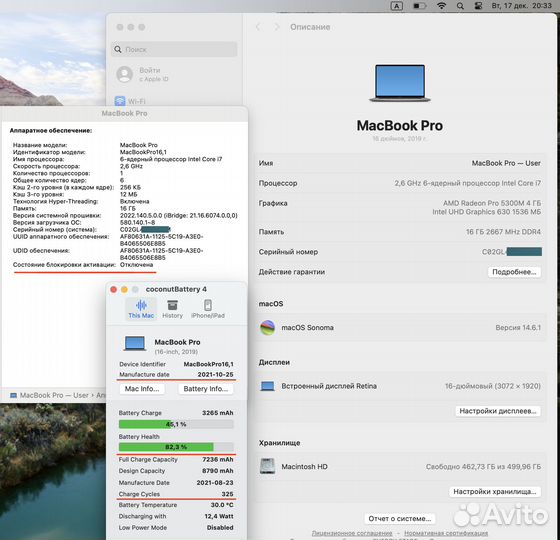This screenshot has width=560, height=540.
Task: Click Charge Cycles value 325
Action: tap(227, 494)
